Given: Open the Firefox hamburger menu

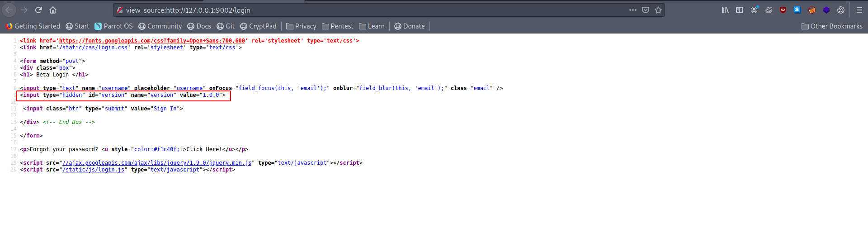Looking at the screenshot, I should pos(859,10).
